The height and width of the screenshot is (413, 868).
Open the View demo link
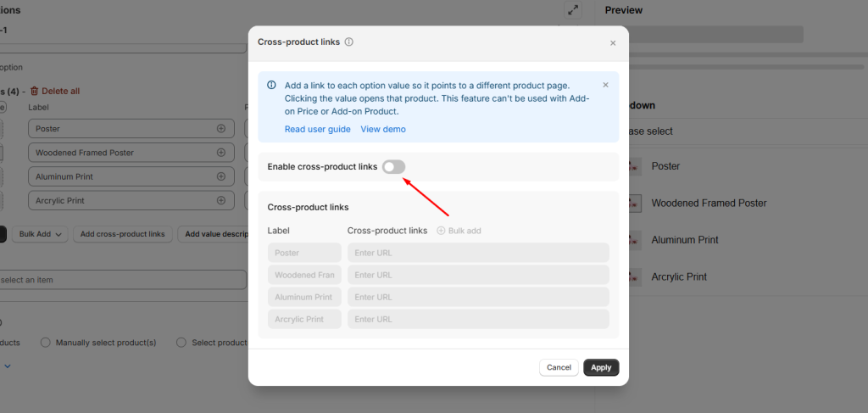[x=383, y=129]
